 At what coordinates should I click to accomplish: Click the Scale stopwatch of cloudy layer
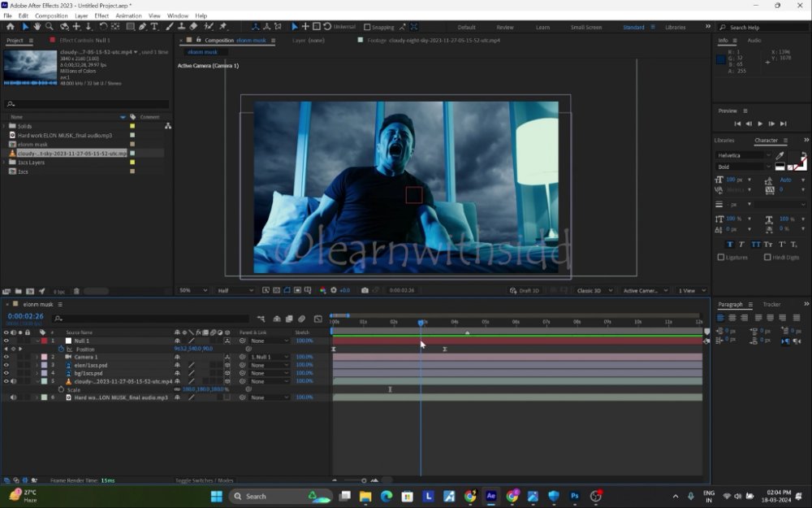tap(61, 389)
